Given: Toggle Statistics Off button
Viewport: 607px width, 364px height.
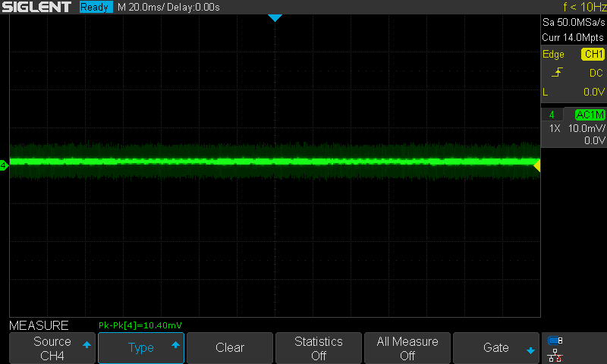Looking at the screenshot, I should coord(319,348).
